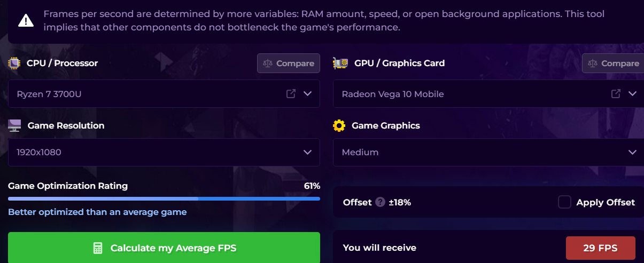
Task: Enable the Apply Offset checkbox
Action: click(x=564, y=202)
